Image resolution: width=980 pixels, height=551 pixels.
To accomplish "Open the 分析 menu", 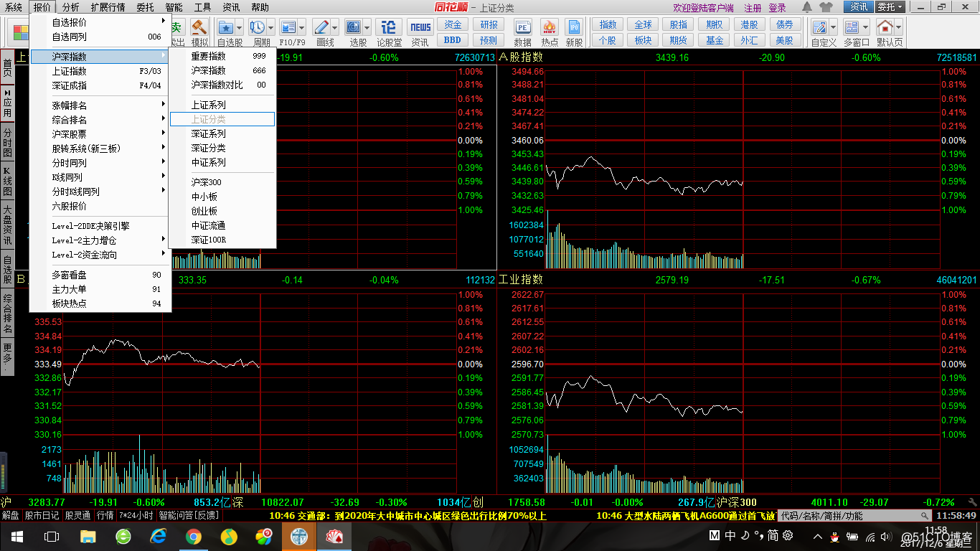I will pyautogui.click(x=71, y=7).
